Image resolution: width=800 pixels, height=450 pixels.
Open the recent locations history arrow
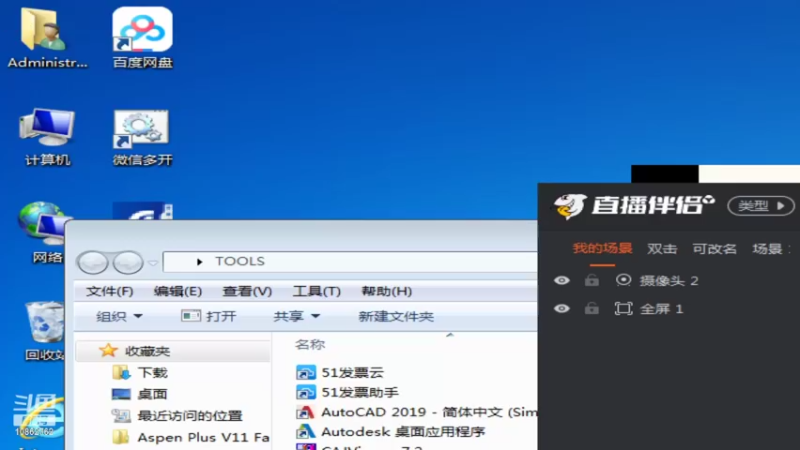pyautogui.click(x=153, y=263)
